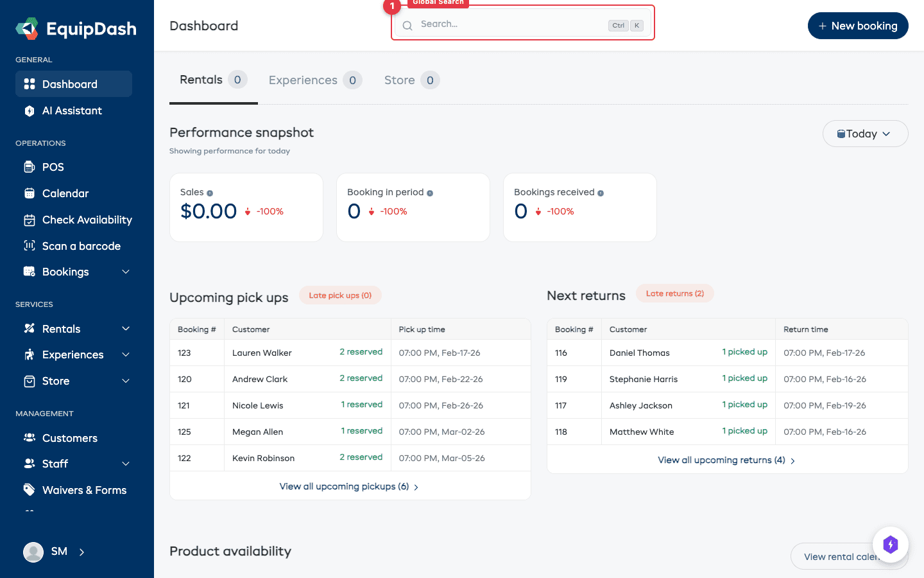Open the SM user profile menu
This screenshot has height=578, width=924.
pos(55,552)
